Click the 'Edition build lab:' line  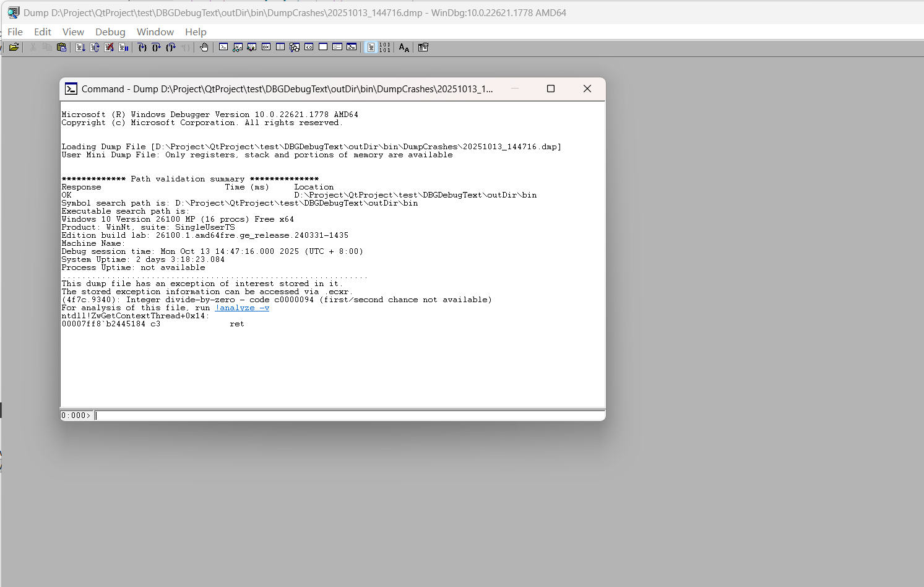tap(205, 235)
